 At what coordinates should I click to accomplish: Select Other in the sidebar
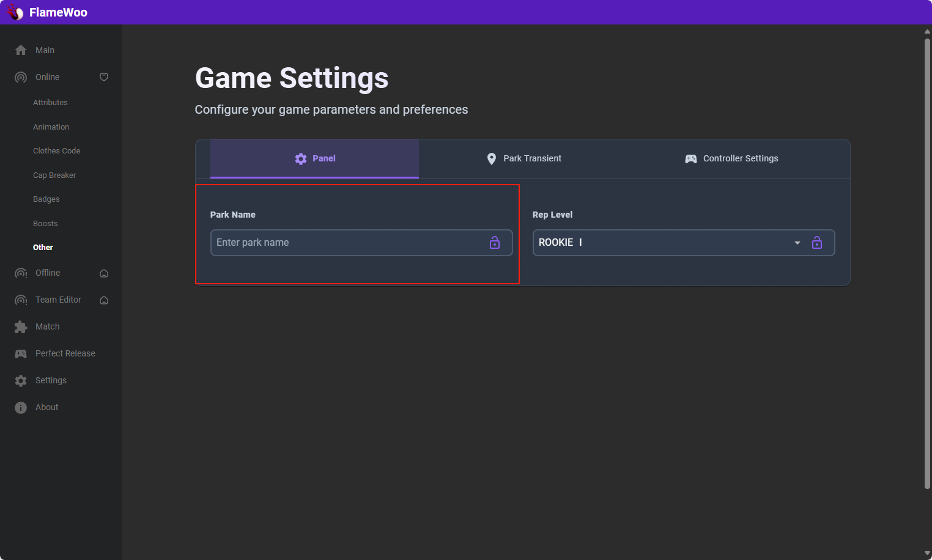43,248
